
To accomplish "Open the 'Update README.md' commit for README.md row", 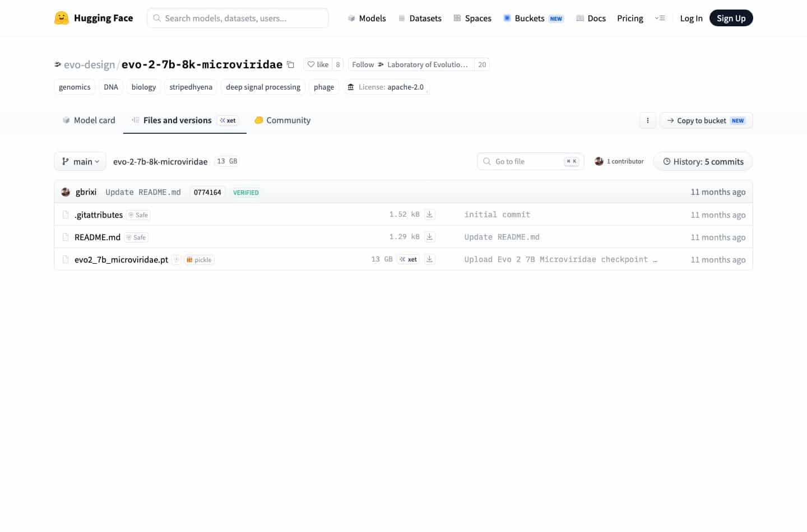I will tap(502, 237).
